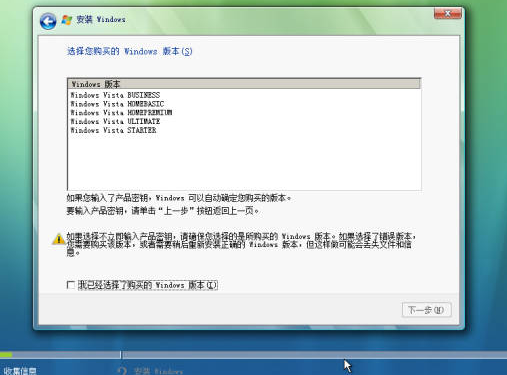507x375 pixels.
Task: Go back using the blue arrow button
Action: click(x=48, y=21)
